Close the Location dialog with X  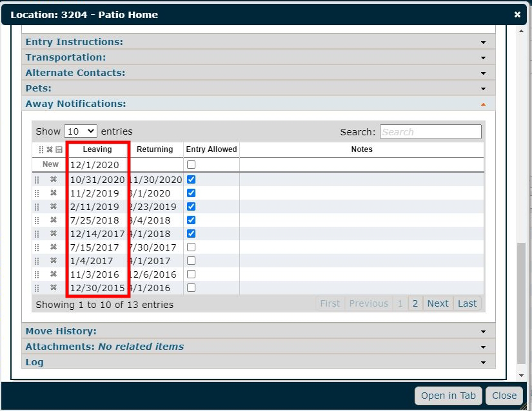(517, 15)
